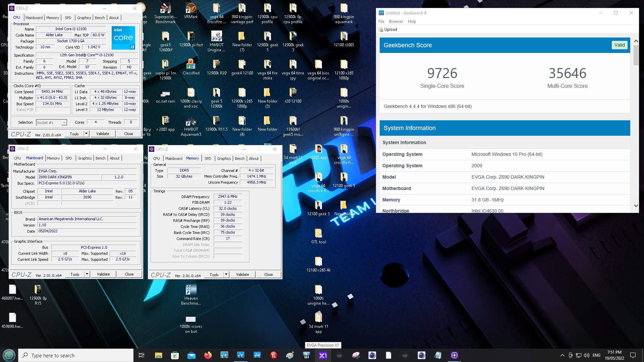The width and height of the screenshot is (644, 362).
Task: Click Close button in Mainboard CPU-Z window
Action: click(129, 274)
